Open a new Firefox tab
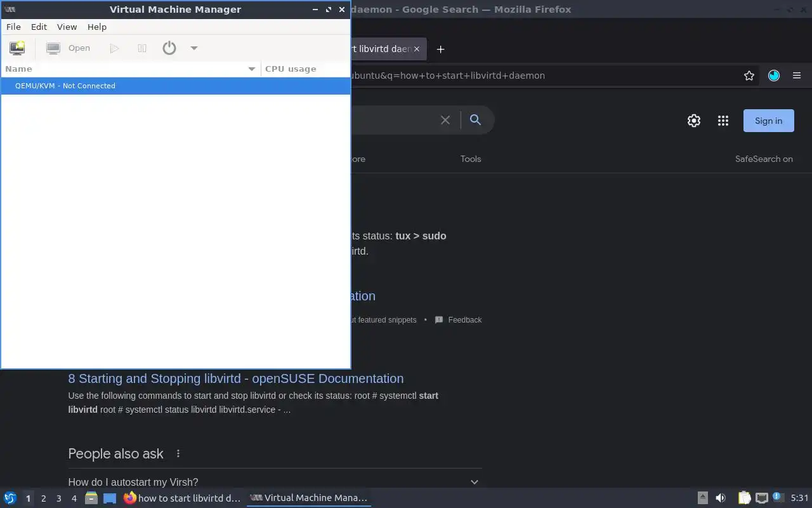This screenshot has width=812, height=508. pos(440,49)
